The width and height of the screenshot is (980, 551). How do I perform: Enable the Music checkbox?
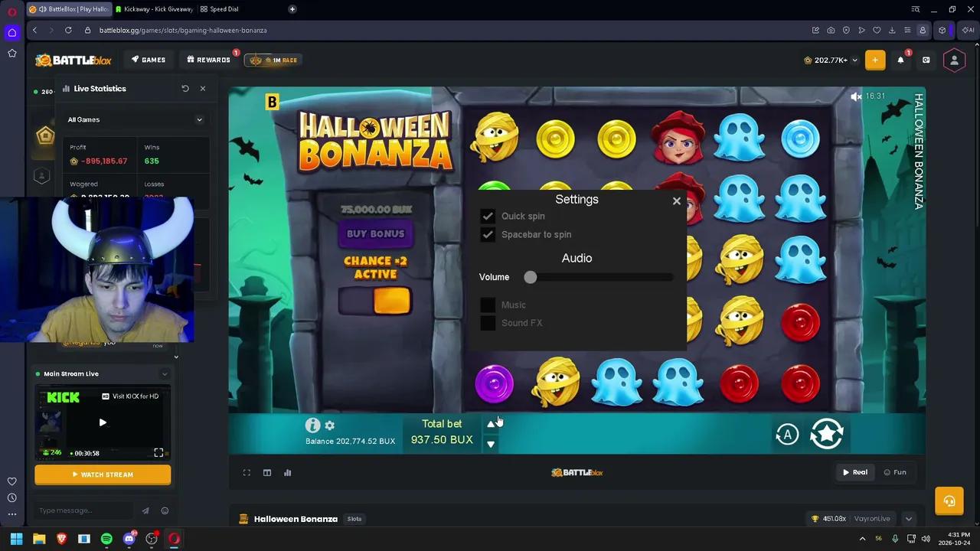(x=488, y=305)
